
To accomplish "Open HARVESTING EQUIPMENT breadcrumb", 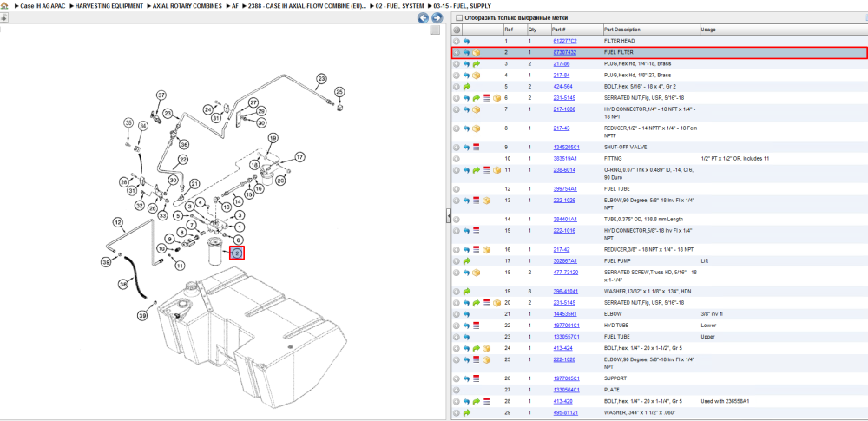I will click(x=109, y=5).
